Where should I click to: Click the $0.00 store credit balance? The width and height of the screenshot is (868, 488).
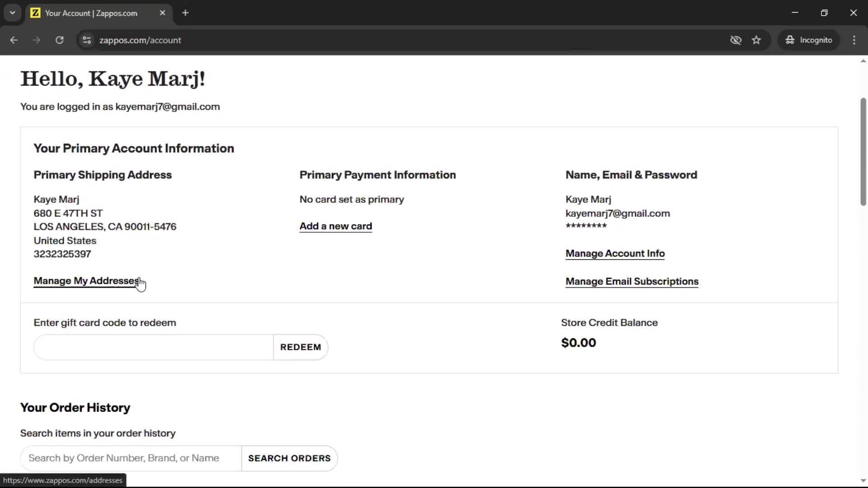coord(578,343)
